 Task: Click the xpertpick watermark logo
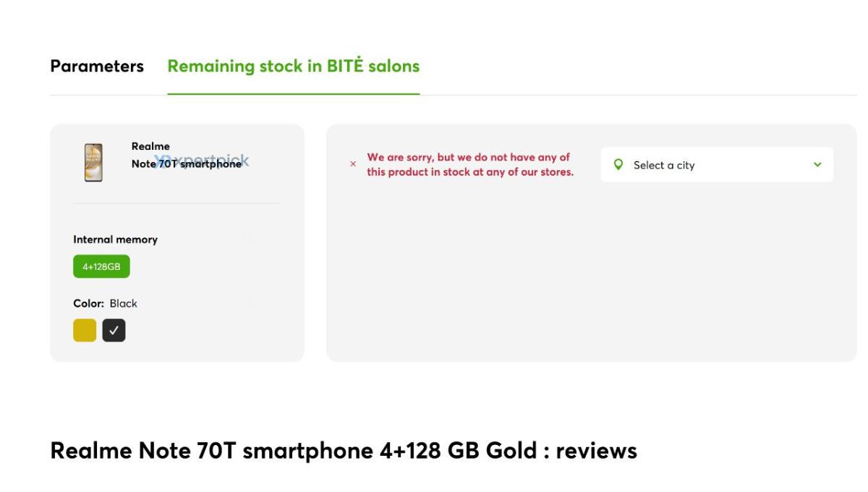[203, 161]
